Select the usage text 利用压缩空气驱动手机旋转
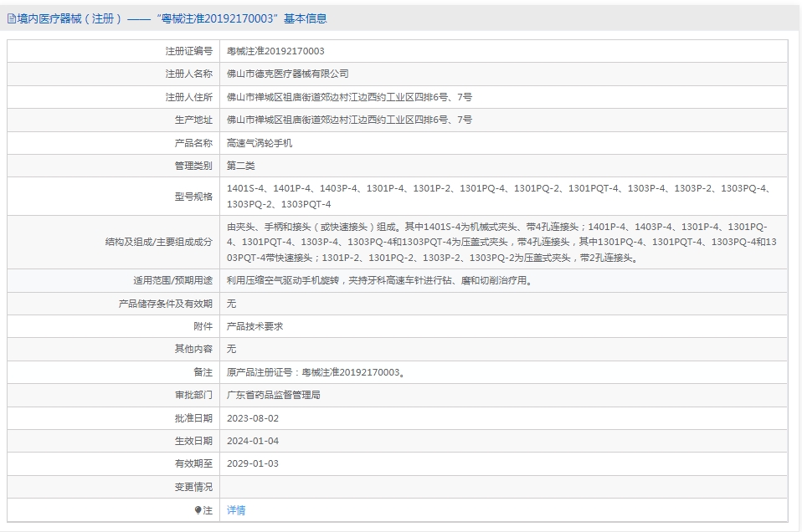802x532 pixels. tap(381, 280)
